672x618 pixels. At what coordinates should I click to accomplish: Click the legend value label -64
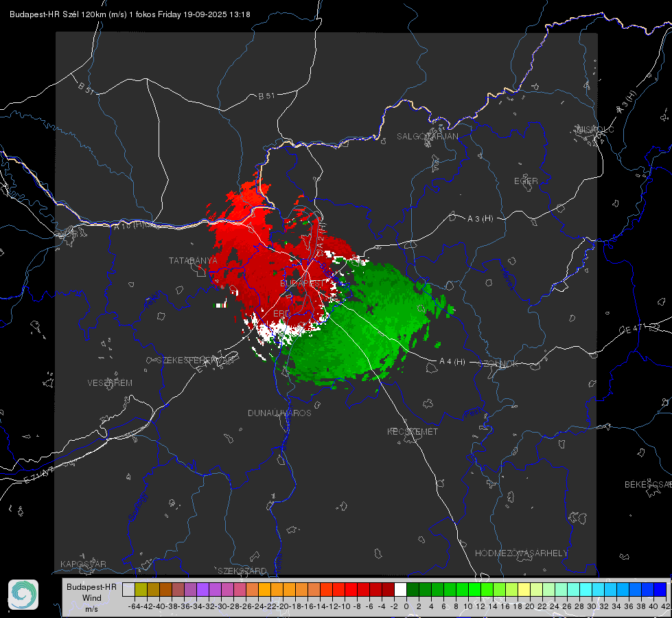(x=135, y=606)
